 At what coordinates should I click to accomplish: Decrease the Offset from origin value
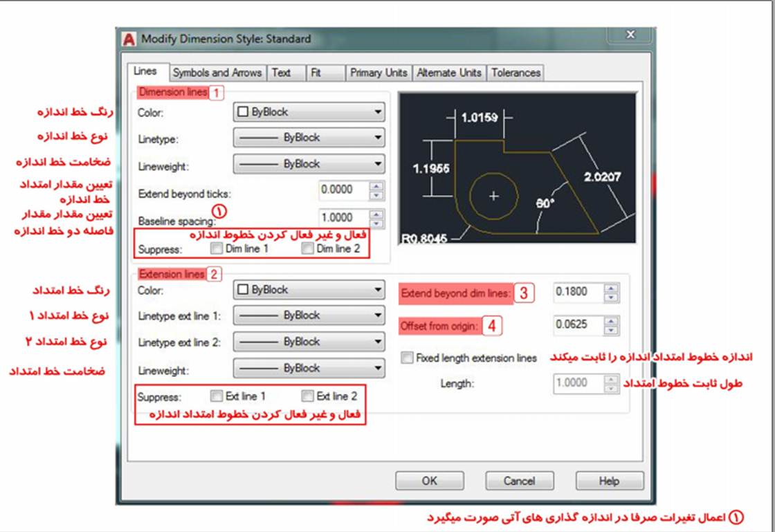point(612,330)
